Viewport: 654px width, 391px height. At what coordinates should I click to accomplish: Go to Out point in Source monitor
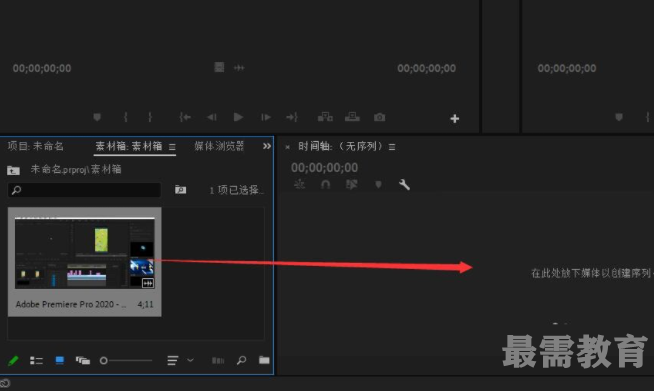[x=292, y=117]
